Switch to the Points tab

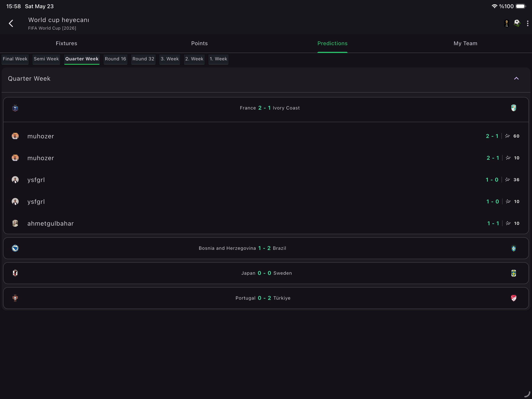(199, 43)
